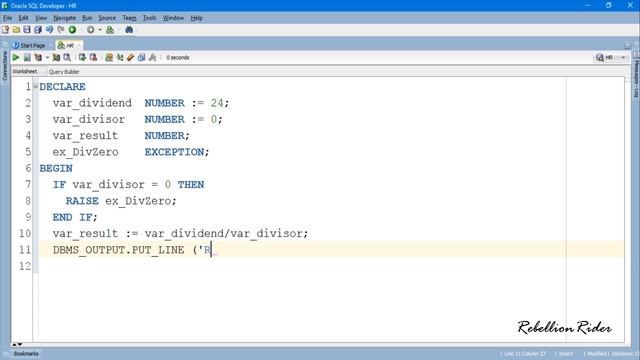Viewport: 640px width, 360px height.
Task: Click the SQL History icon
Action: pos(142,58)
